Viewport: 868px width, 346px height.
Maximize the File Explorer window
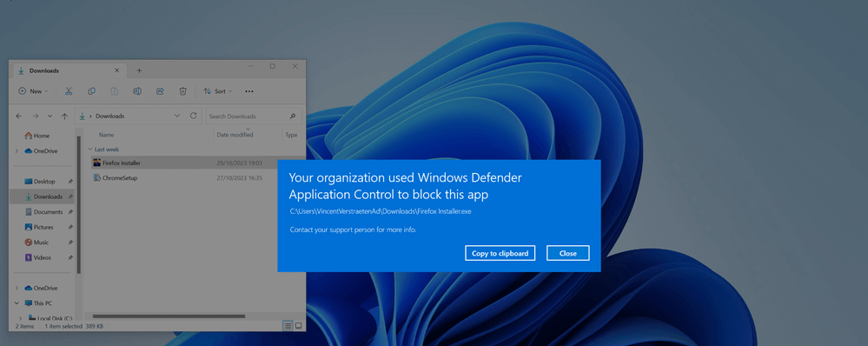coord(272,66)
